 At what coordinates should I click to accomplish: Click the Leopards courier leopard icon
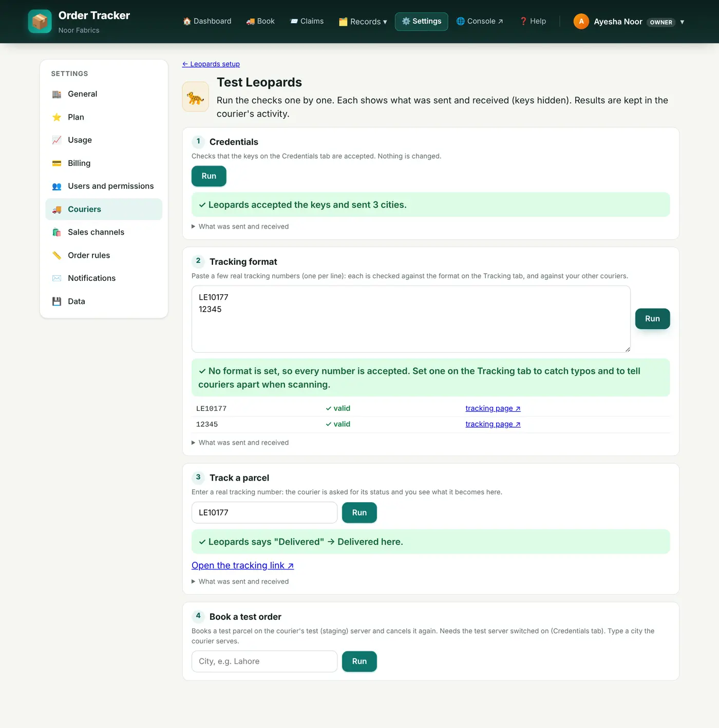tap(196, 97)
